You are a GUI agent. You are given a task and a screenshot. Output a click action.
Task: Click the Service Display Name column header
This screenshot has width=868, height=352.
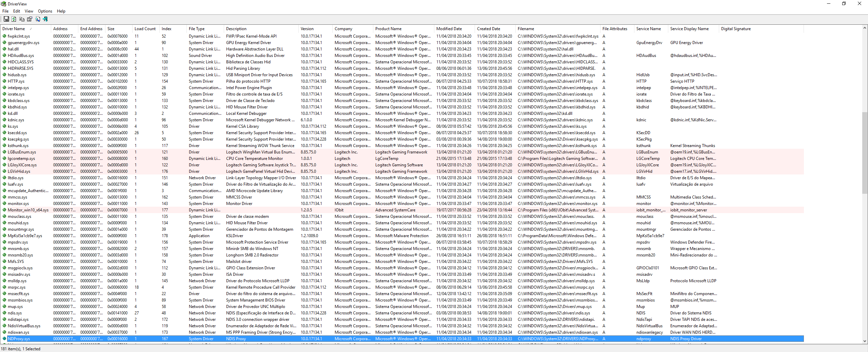pyautogui.click(x=689, y=29)
